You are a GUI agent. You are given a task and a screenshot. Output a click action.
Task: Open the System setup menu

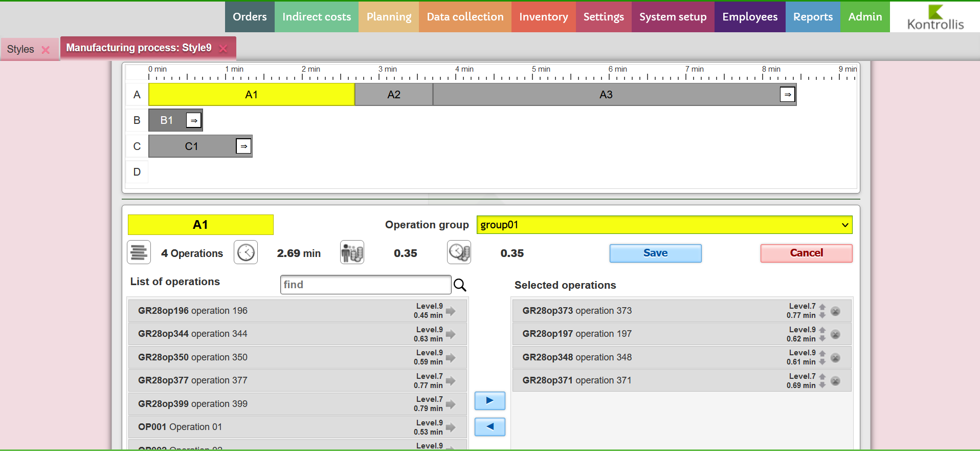point(673,17)
